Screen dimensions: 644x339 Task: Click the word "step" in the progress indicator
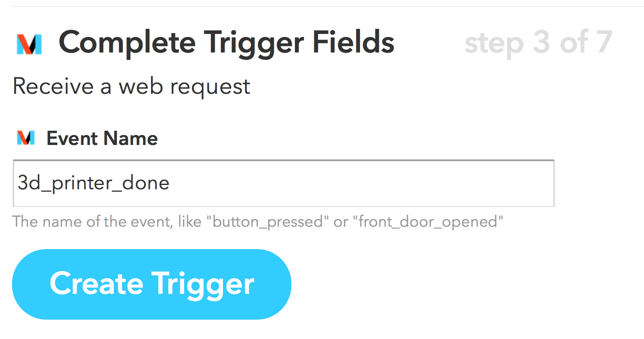494,43
